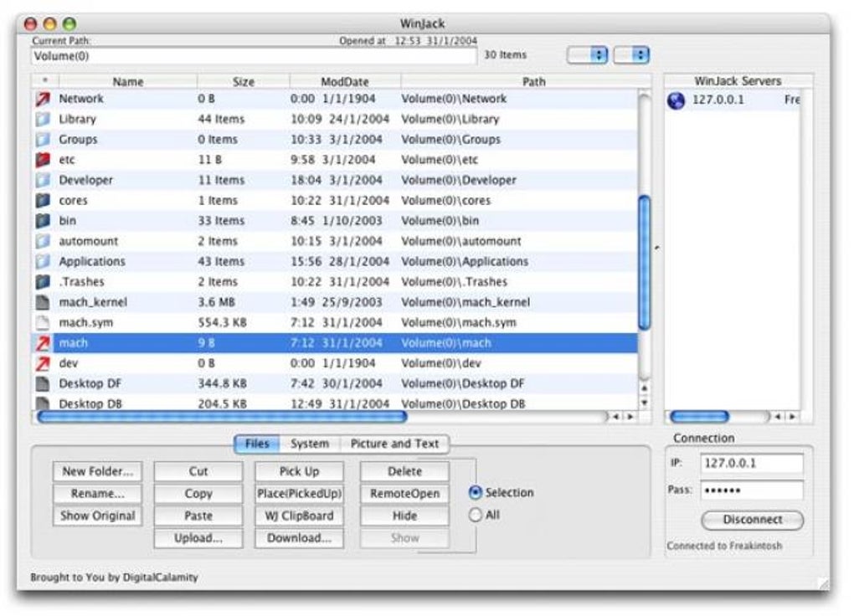
Task: Click the New Folder... button
Action: pyautogui.click(x=97, y=472)
